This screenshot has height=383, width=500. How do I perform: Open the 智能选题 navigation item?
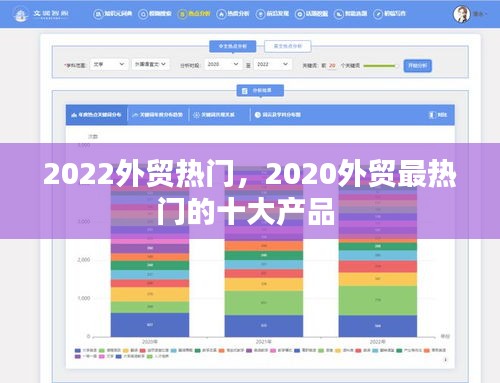pos(351,14)
